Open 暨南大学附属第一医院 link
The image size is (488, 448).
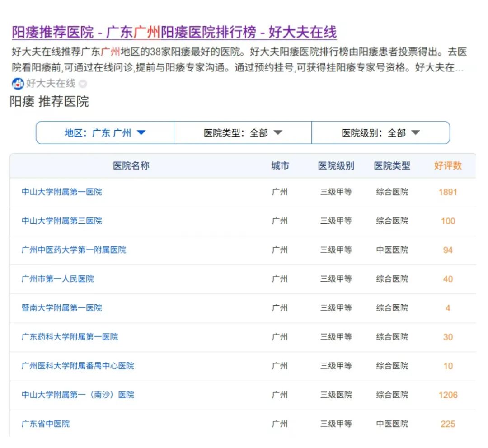coord(61,307)
